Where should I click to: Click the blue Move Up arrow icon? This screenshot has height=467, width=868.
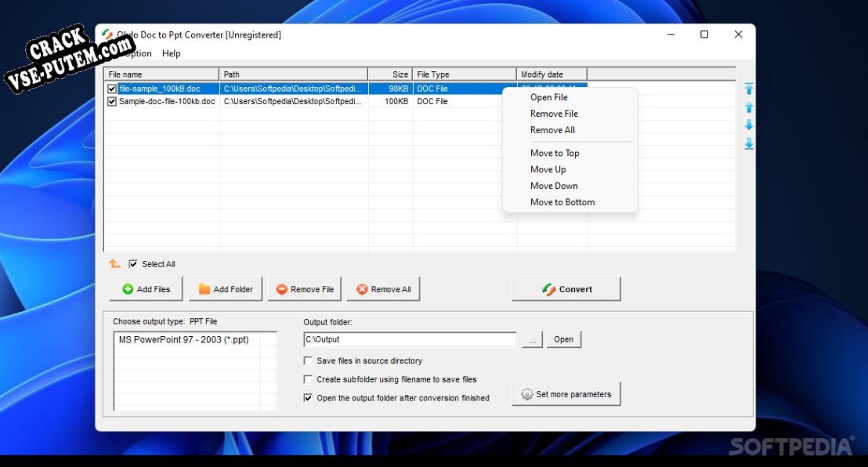click(749, 107)
